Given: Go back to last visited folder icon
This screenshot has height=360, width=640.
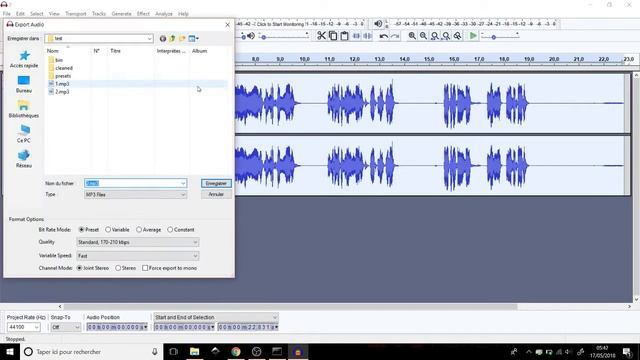Looking at the screenshot, I should [163, 38].
